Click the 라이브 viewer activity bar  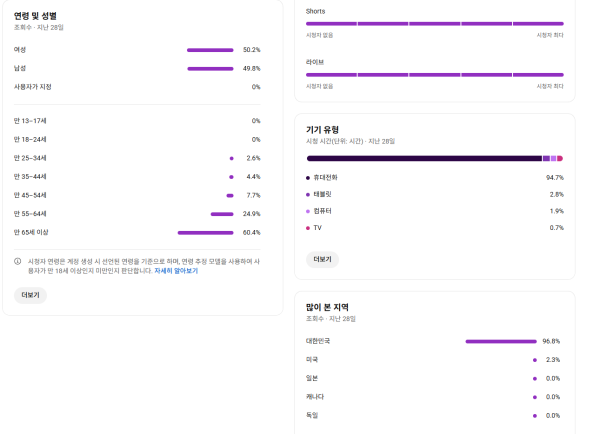(435, 75)
